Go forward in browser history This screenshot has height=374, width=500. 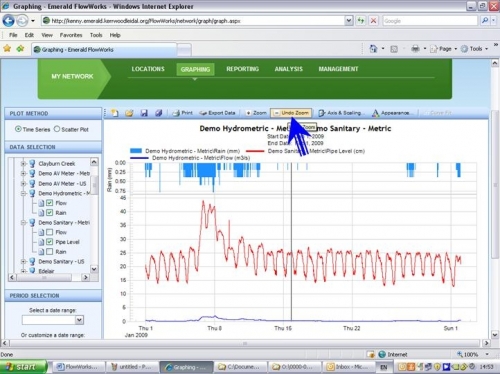[22, 21]
